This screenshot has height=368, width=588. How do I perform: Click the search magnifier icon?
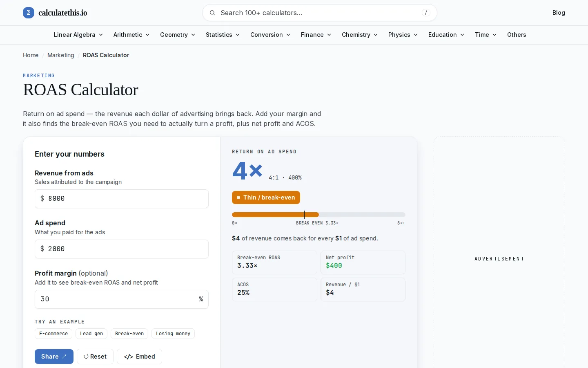[x=212, y=13]
